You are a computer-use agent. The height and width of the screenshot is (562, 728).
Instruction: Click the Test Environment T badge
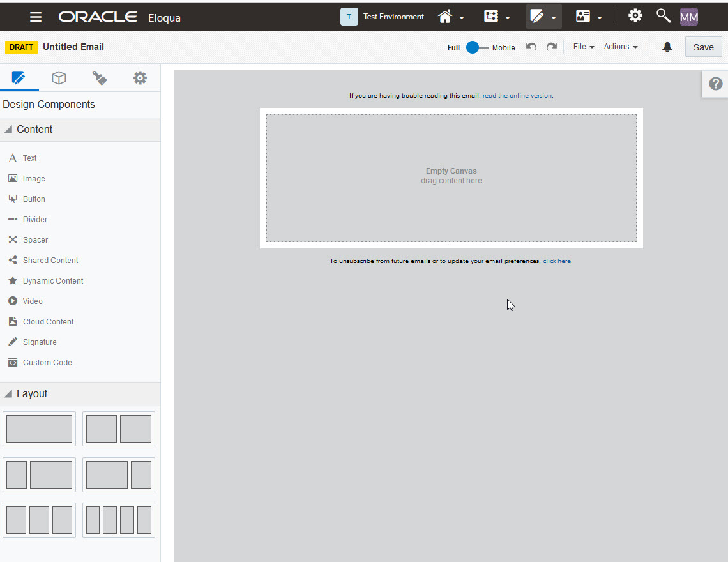coord(349,17)
